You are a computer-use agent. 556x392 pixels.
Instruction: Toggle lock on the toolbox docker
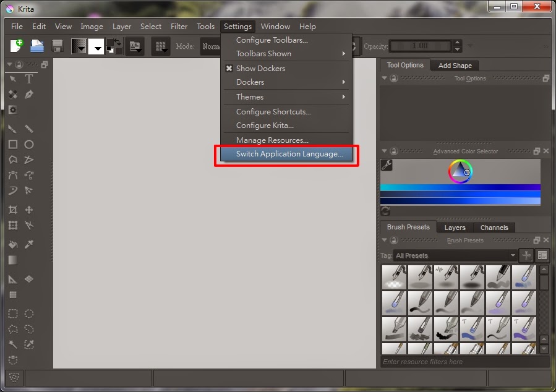coord(19,64)
